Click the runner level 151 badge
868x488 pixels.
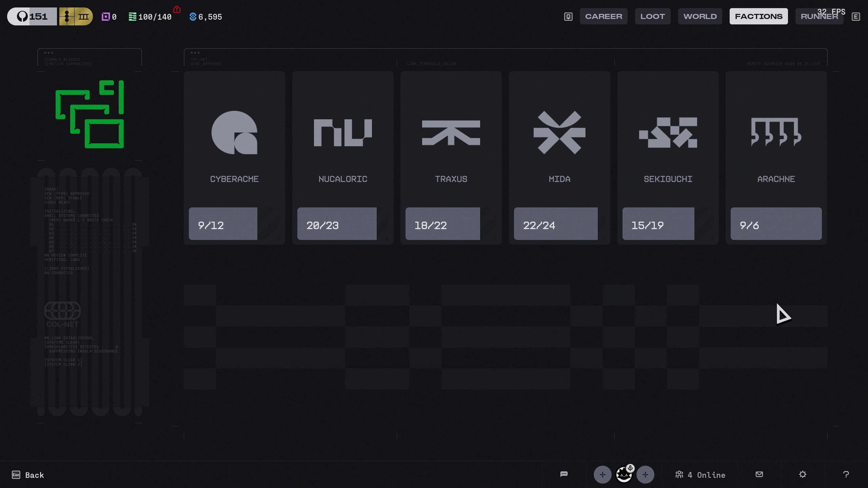click(32, 16)
